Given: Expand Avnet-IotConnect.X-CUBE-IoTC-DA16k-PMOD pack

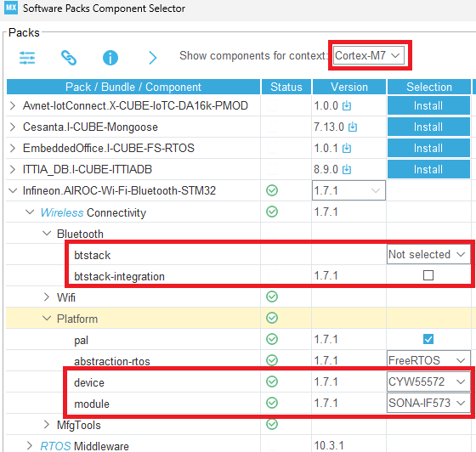Looking at the screenshot, I should (13, 105).
